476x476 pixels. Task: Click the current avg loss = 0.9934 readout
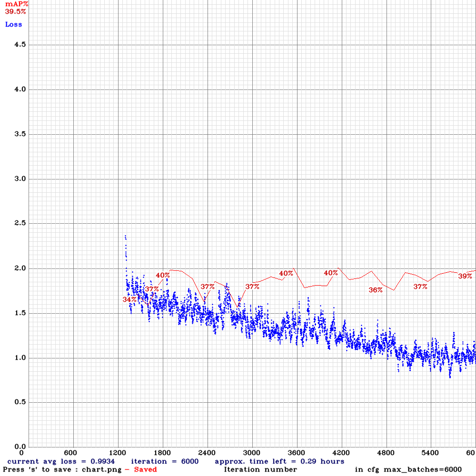(61, 461)
